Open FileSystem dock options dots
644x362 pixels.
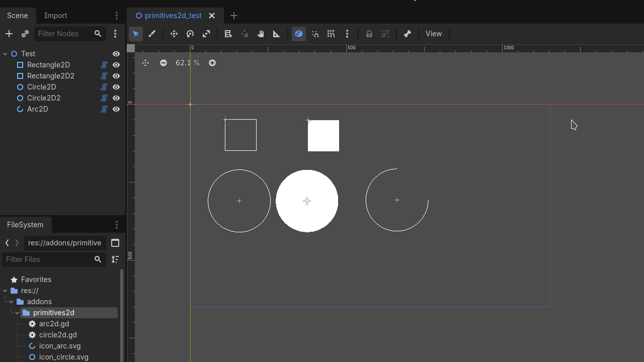click(117, 225)
